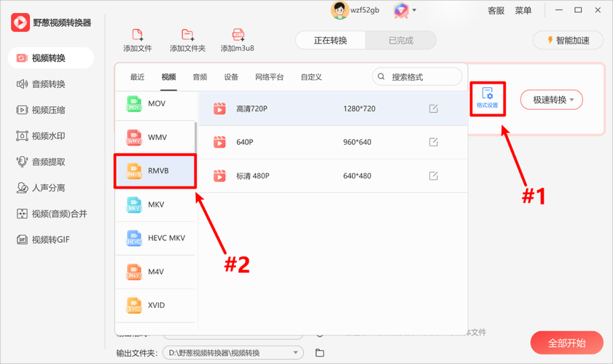Expand the 输出文件夹 path dropdown

point(295,352)
